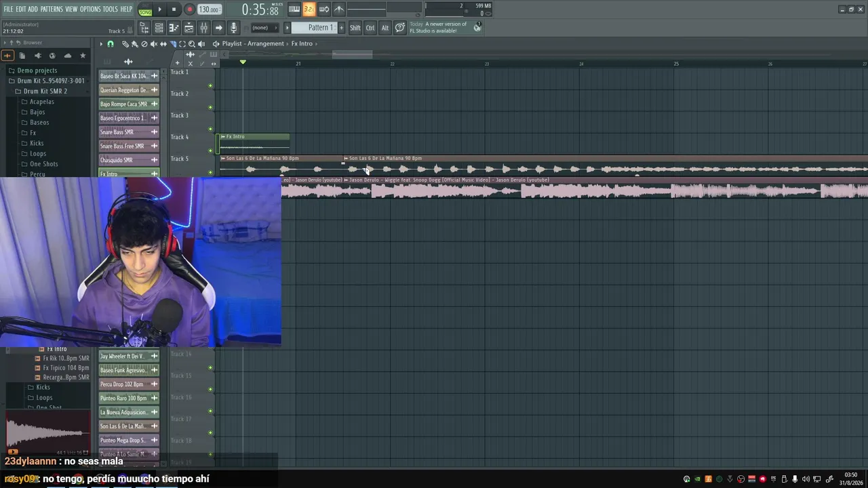Toggle Pattern/Song mode switch
This screenshot has height=488, width=868.
click(145, 9)
